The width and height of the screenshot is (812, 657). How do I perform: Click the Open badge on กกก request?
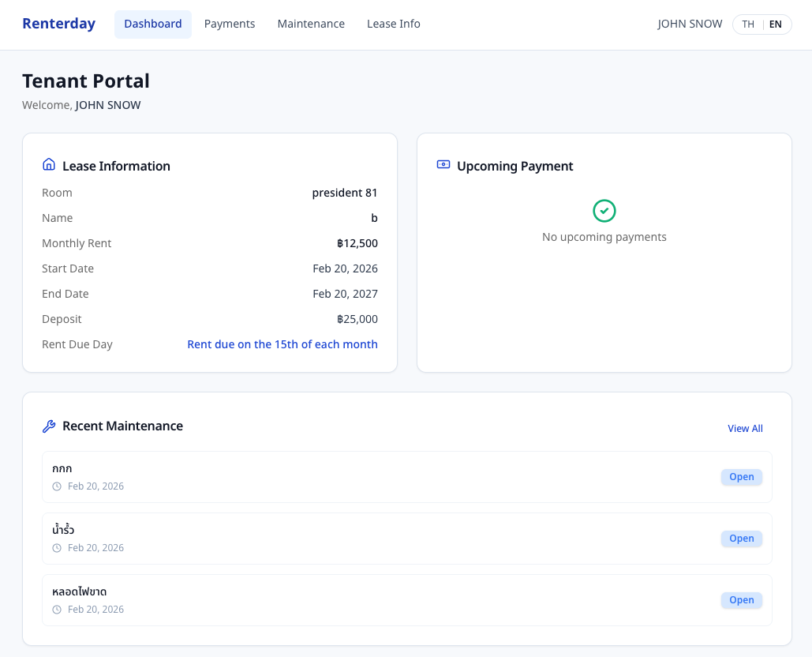pos(741,477)
